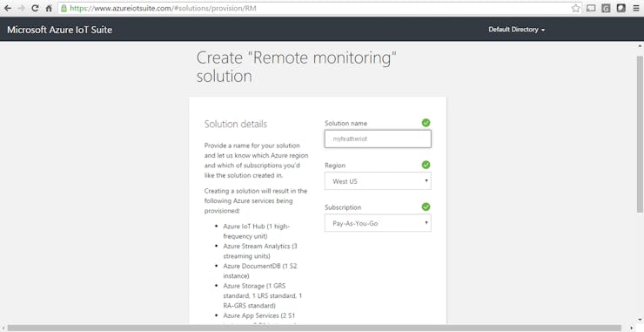Click the green checkmark beside Region

(426, 165)
